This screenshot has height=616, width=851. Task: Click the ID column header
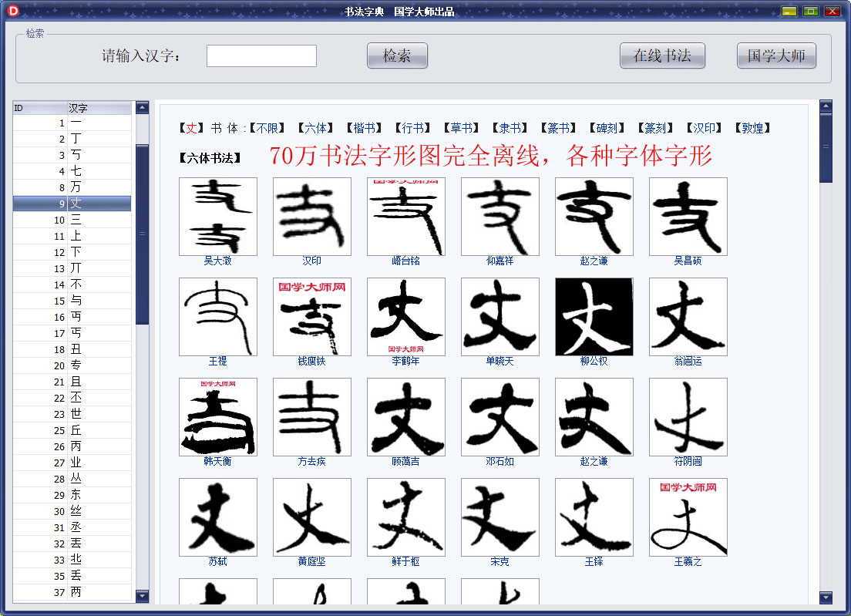(39, 108)
